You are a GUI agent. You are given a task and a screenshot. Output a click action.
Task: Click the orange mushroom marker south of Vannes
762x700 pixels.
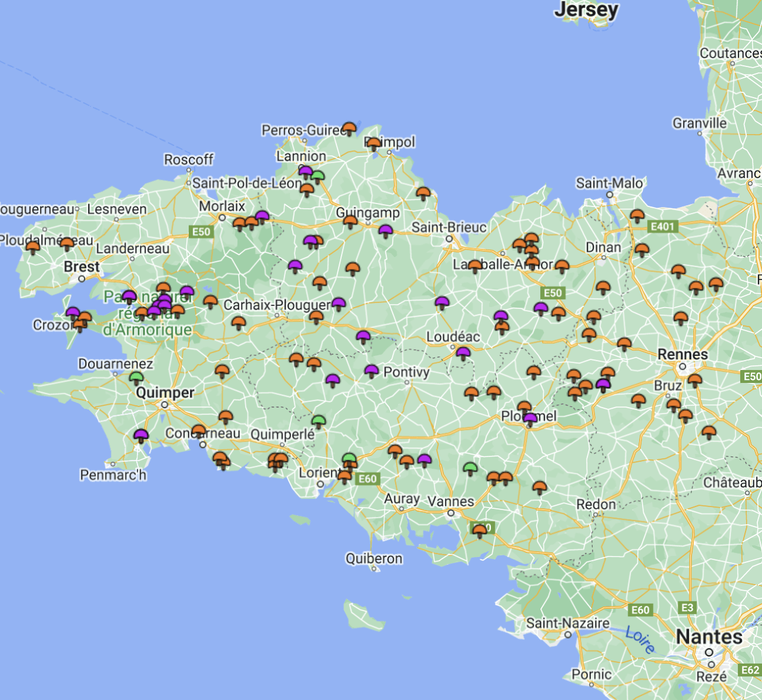tap(480, 531)
